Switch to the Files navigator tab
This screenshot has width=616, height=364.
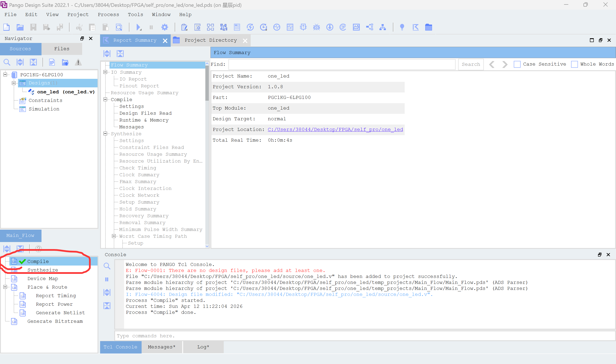[62, 49]
